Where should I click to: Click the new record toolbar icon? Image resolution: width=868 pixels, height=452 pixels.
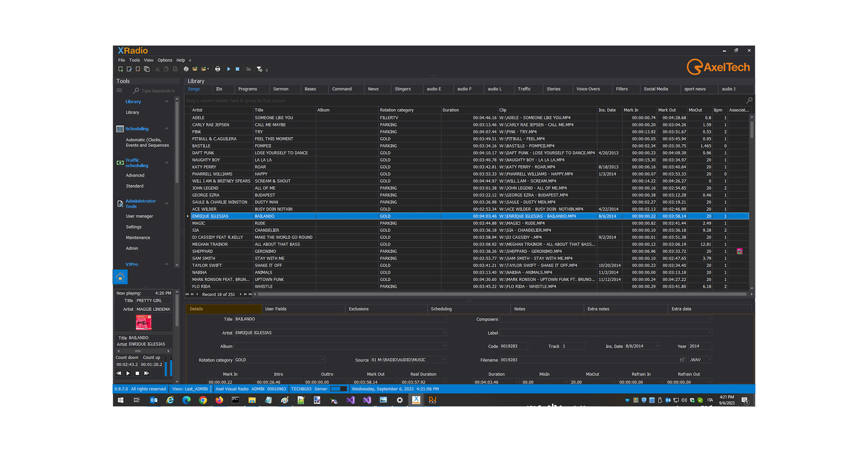[x=120, y=69]
